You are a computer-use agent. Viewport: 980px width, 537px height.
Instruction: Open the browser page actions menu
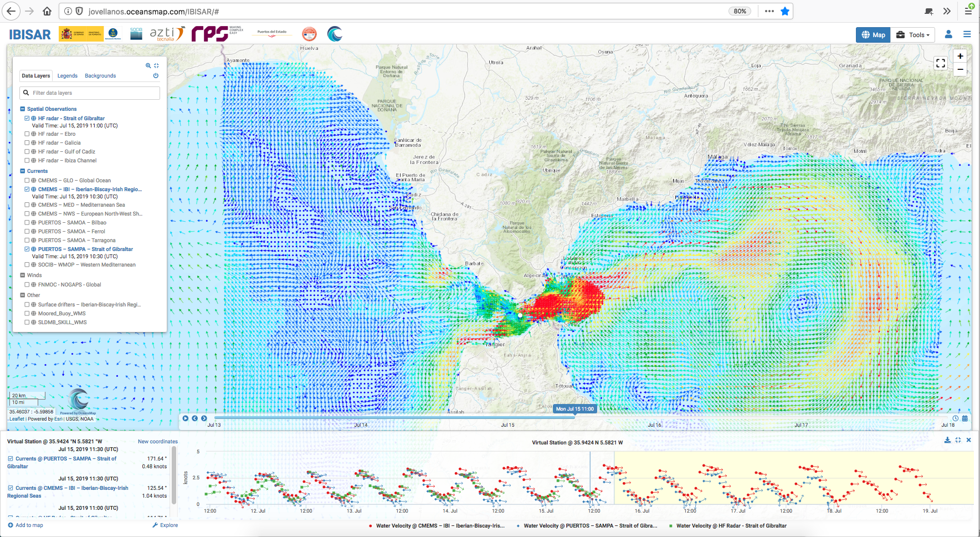coord(769,11)
